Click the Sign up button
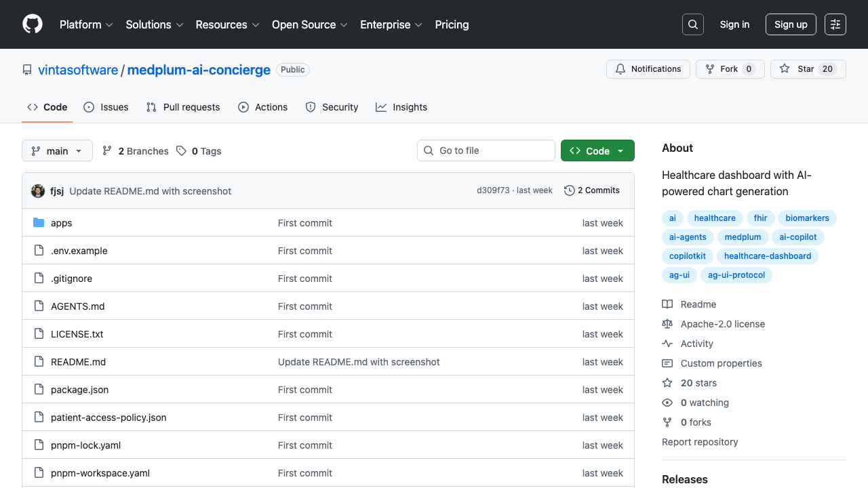The height and width of the screenshot is (488, 868). (x=791, y=24)
